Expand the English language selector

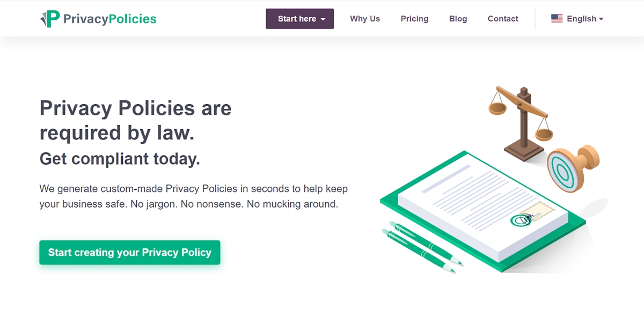[x=577, y=19]
